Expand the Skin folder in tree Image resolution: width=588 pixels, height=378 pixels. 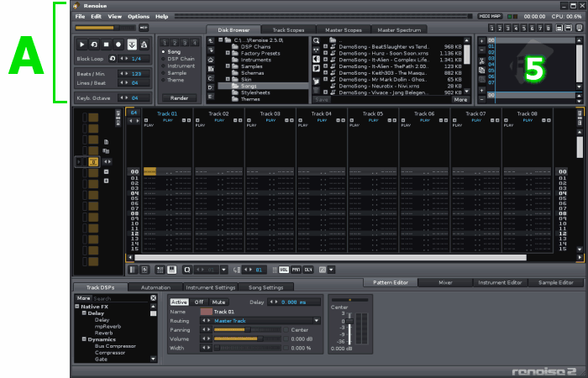[x=228, y=80]
